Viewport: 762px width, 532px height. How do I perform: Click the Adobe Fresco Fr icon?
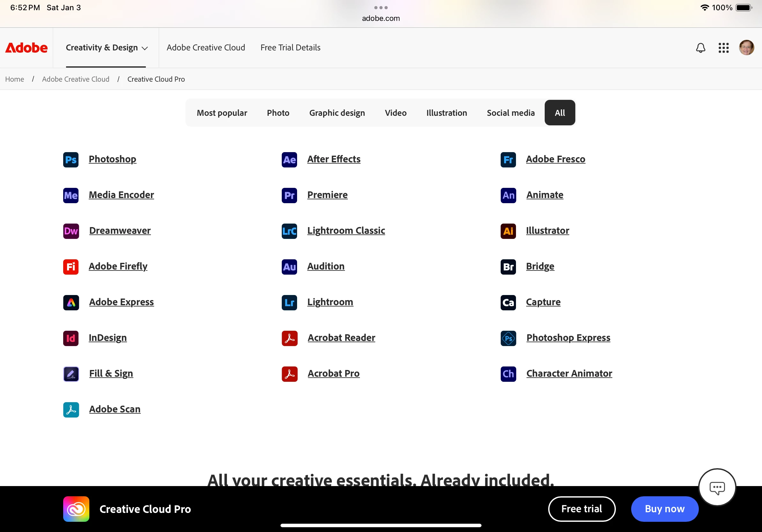click(x=508, y=159)
